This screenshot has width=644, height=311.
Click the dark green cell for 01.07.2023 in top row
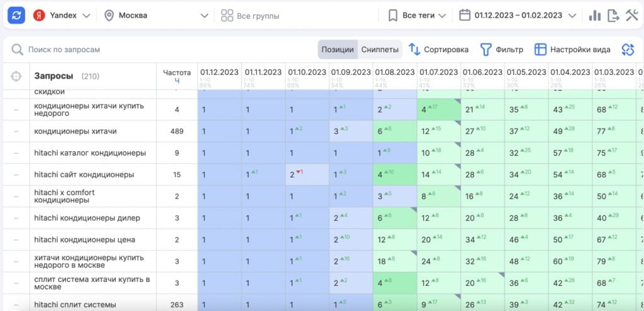click(438, 110)
